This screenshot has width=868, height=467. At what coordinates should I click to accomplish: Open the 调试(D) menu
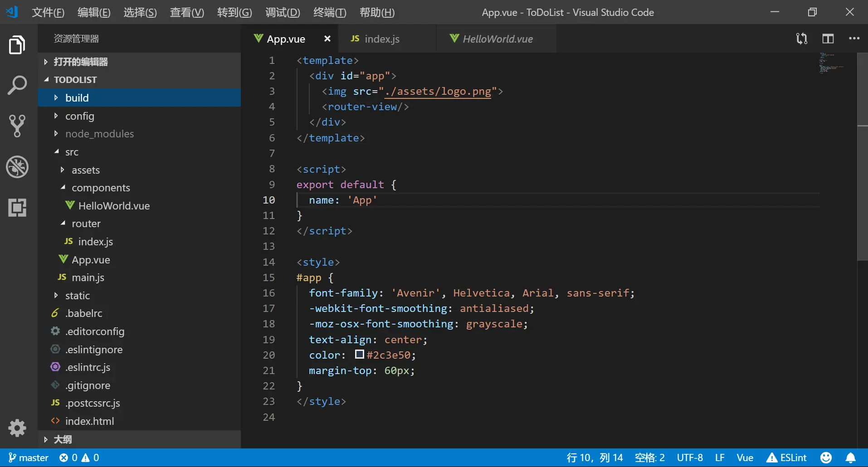click(x=283, y=12)
